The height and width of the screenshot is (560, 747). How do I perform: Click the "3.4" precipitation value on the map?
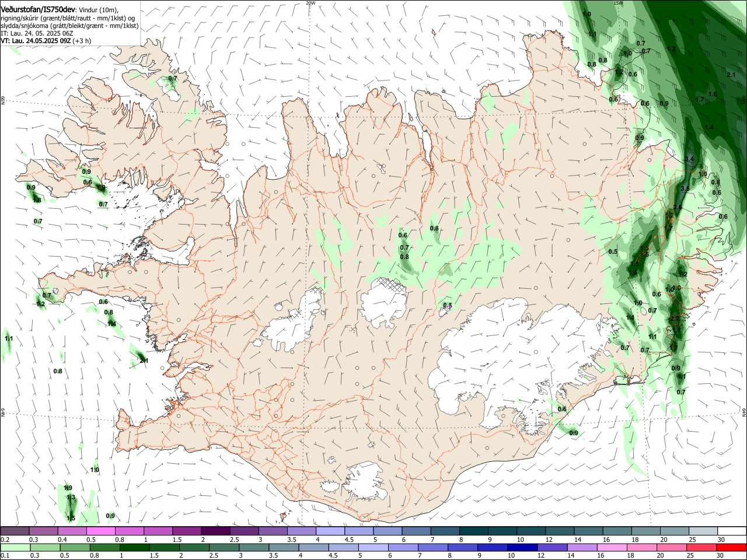point(689,159)
